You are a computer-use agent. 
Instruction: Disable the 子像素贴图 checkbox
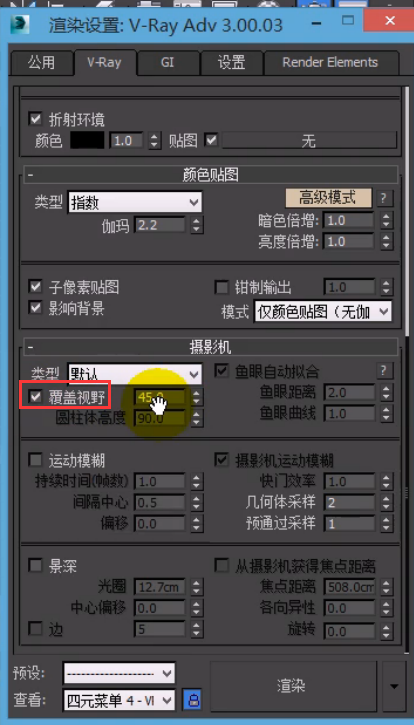pos(36,287)
